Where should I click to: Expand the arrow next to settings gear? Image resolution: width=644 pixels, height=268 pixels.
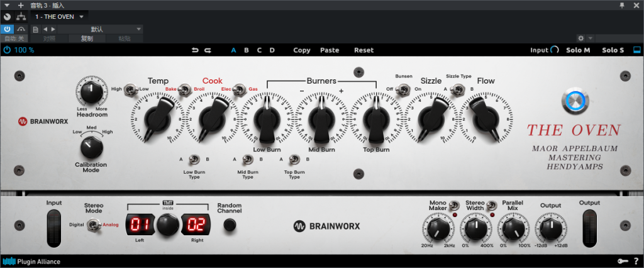(590, 38)
